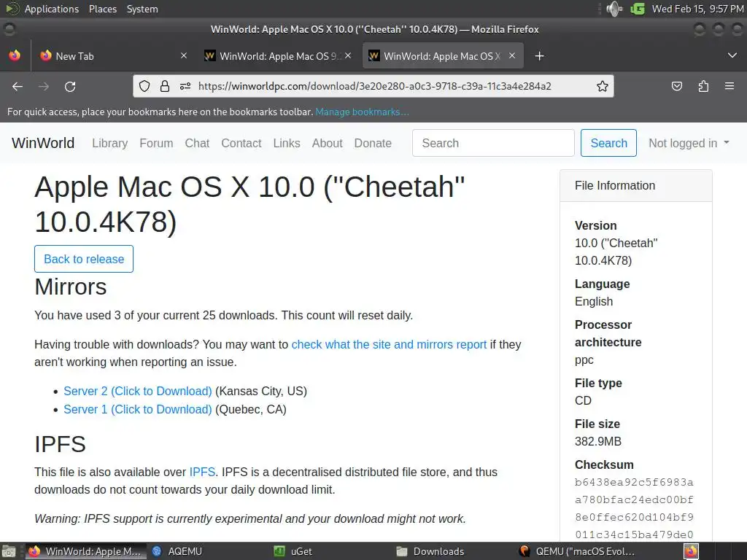
Task: Click the File size value 382.9MB
Action: pyautogui.click(x=598, y=441)
